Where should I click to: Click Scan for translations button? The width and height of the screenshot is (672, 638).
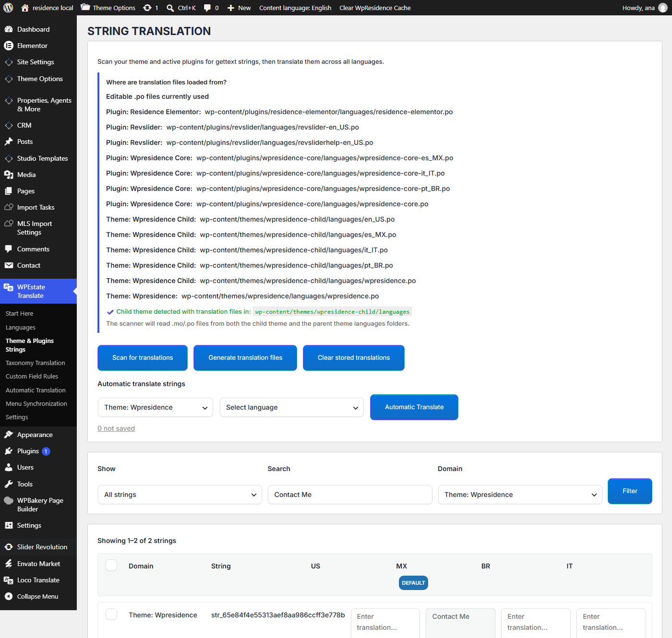(x=143, y=358)
